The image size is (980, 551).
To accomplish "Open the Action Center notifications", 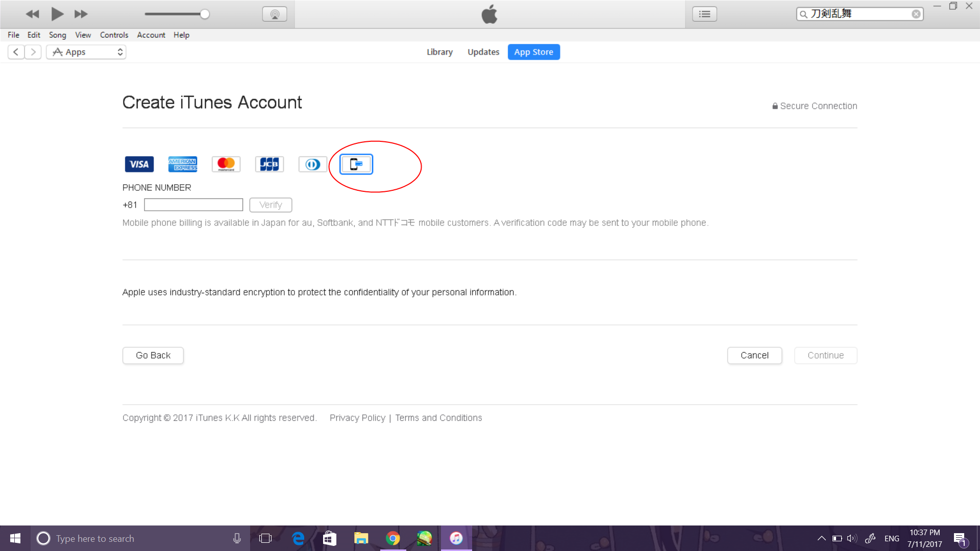I will pyautogui.click(x=960, y=539).
